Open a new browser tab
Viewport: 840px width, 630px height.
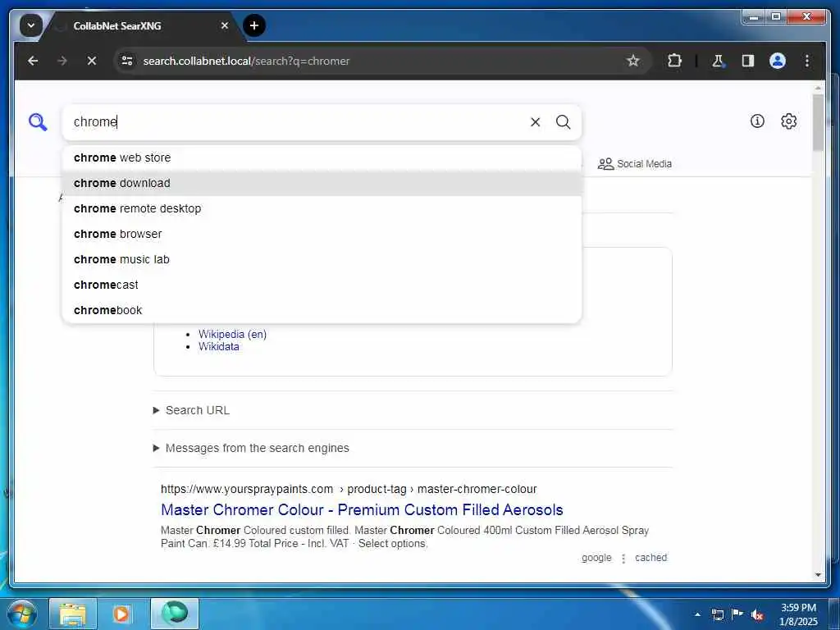(x=254, y=25)
